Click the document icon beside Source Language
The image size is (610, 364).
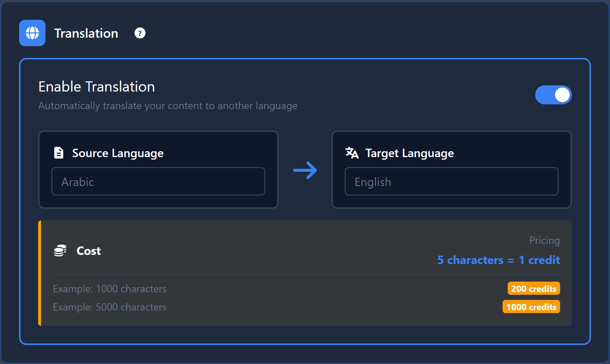pos(59,153)
